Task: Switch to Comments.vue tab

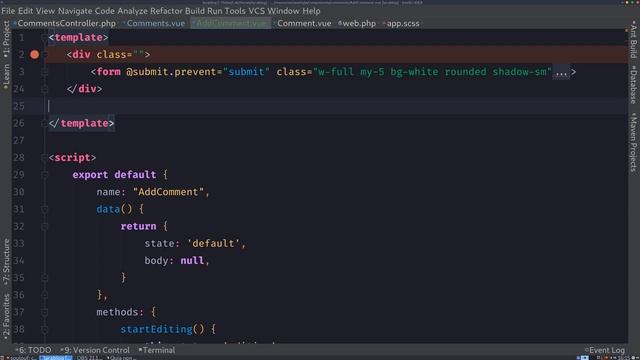Action: coord(155,23)
